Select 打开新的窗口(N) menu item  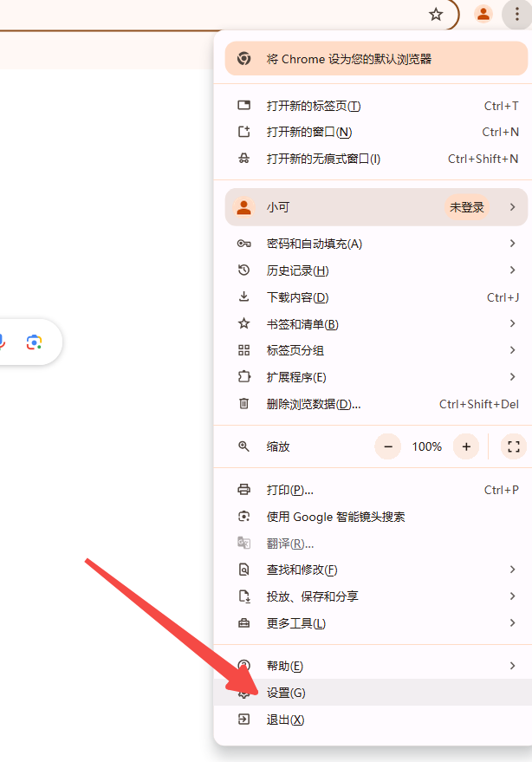coord(373,132)
